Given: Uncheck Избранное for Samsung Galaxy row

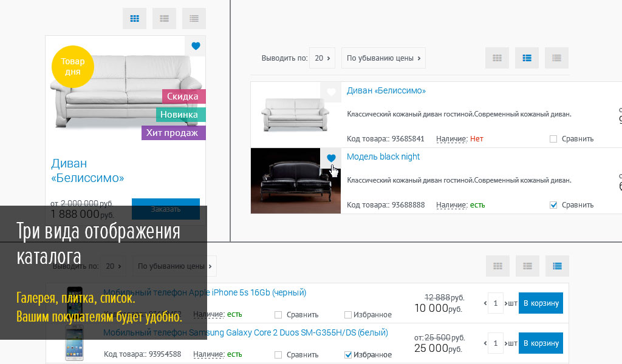Looking at the screenshot, I should click(x=348, y=355).
